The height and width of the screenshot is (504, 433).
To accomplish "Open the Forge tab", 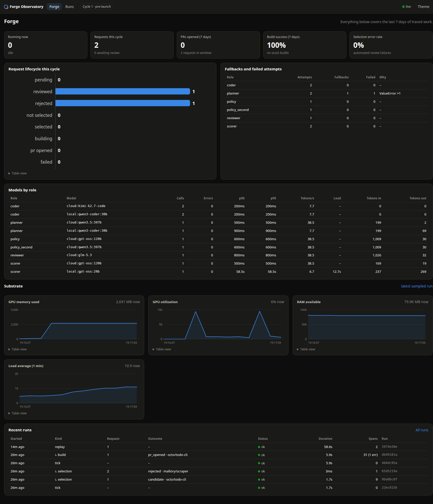I will coord(54,7).
